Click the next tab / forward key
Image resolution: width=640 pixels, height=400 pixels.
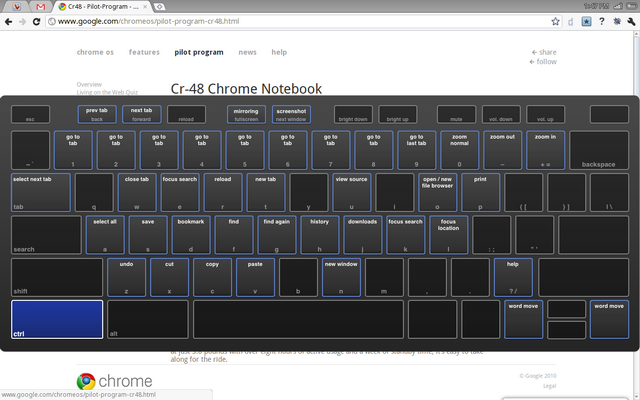(141, 114)
